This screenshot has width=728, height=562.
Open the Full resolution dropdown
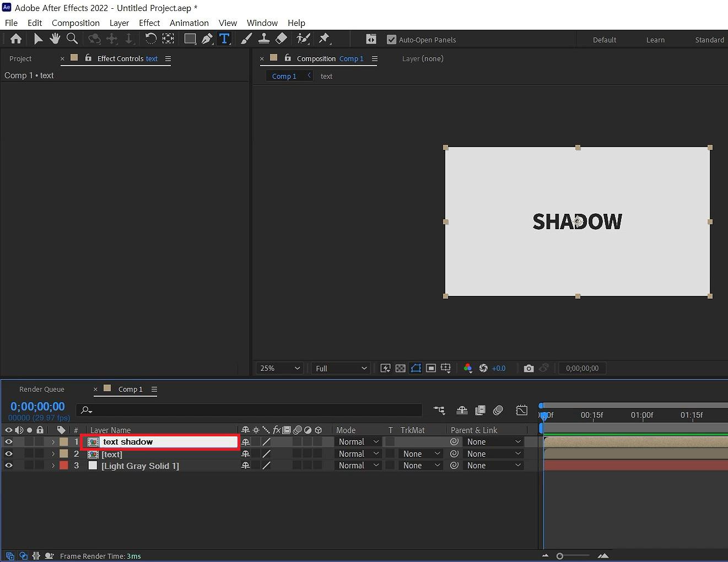(341, 368)
